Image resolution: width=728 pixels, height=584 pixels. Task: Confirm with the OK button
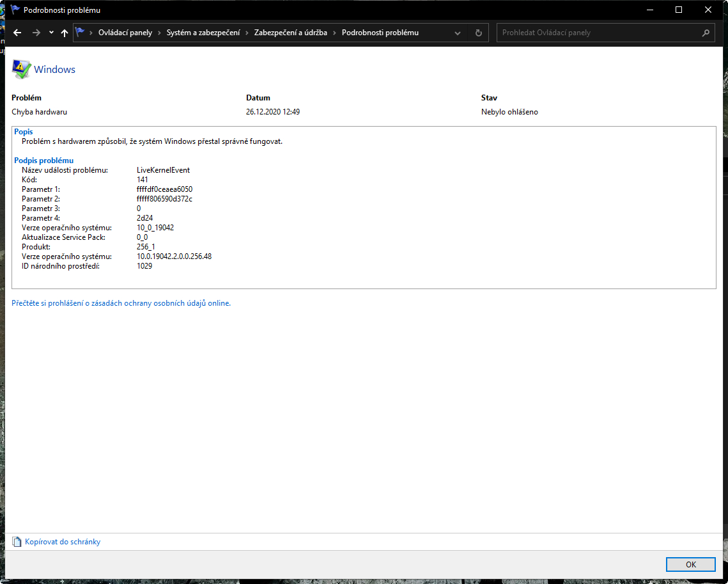click(x=690, y=564)
